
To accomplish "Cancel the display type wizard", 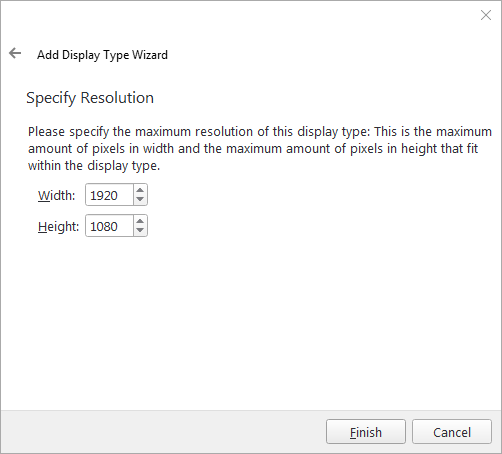I will [452, 432].
